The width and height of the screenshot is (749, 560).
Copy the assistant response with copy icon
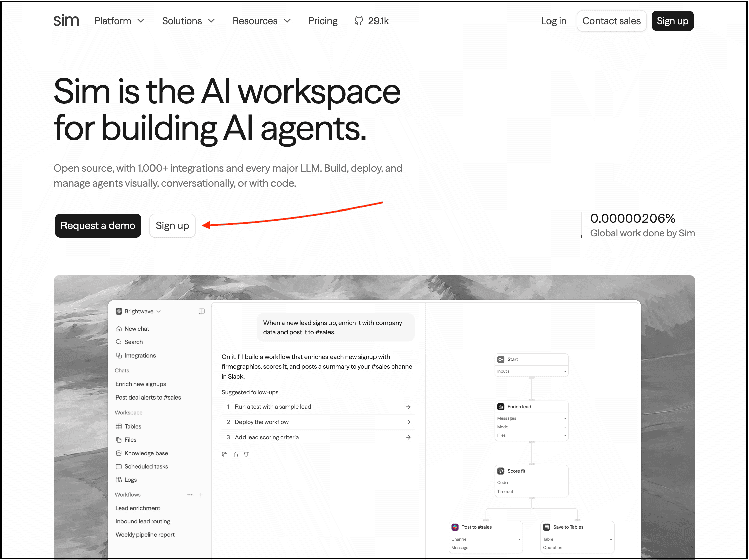pyautogui.click(x=224, y=455)
